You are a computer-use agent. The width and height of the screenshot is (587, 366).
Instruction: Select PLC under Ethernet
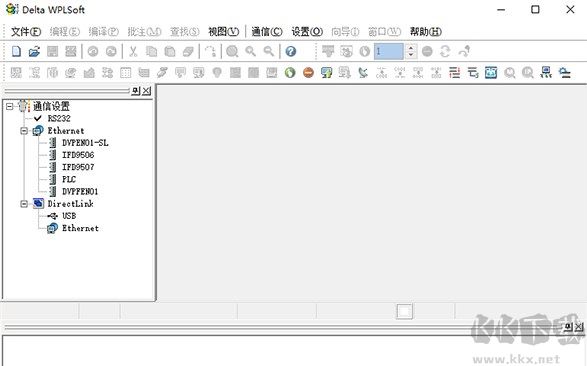(69, 179)
